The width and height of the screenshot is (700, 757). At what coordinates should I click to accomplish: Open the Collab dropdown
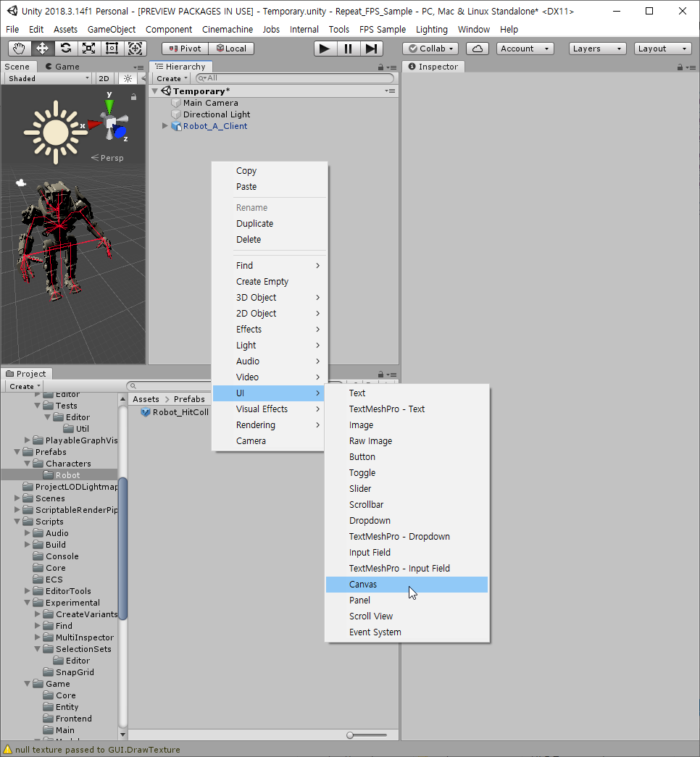431,49
